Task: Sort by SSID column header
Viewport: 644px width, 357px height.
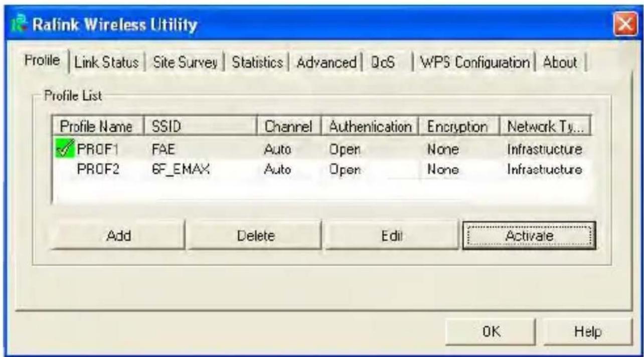Action: pyautogui.click(x=200, y=126)
